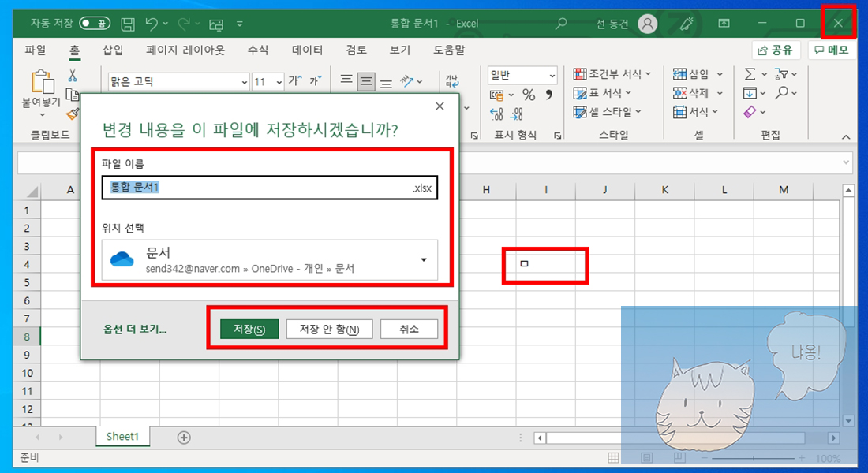The image size is (868, 473).
Task: Click the decrease decimal icon
Action: coord(517,114)
